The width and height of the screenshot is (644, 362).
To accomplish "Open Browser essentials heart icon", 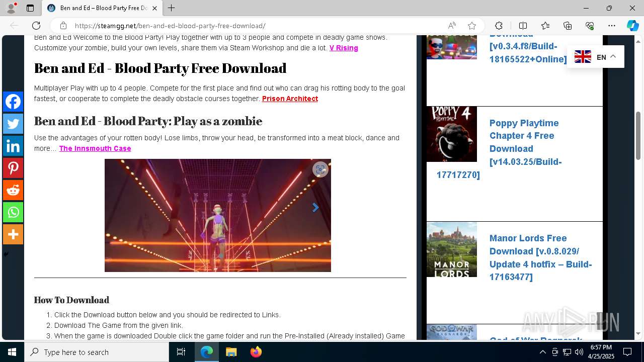I will (590, 26).
